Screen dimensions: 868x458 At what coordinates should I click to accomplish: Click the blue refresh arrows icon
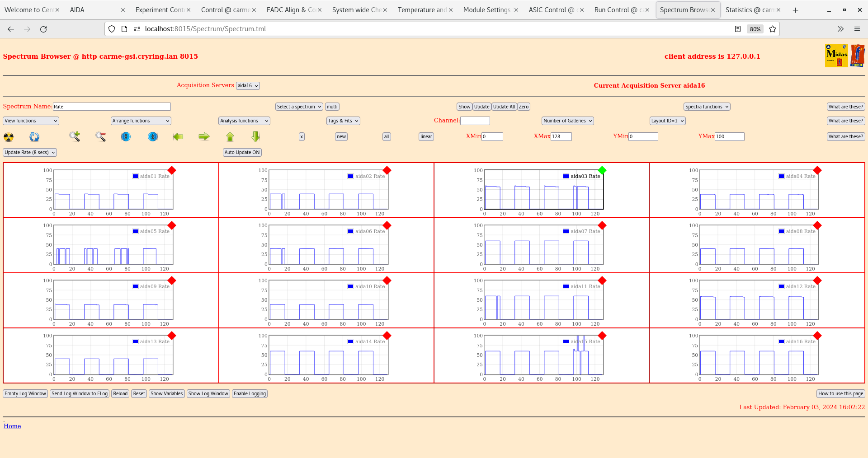[34, 137]
